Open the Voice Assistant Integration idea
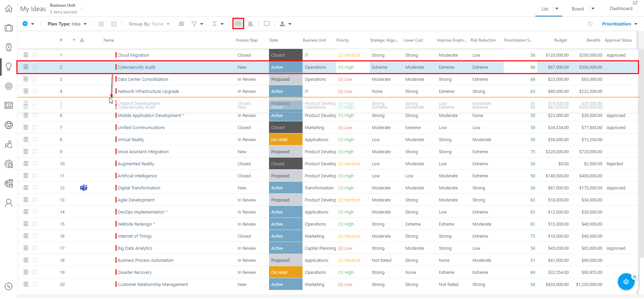Image resolution: width=644 pixels, height=299 pixels. tap(143, 152)
